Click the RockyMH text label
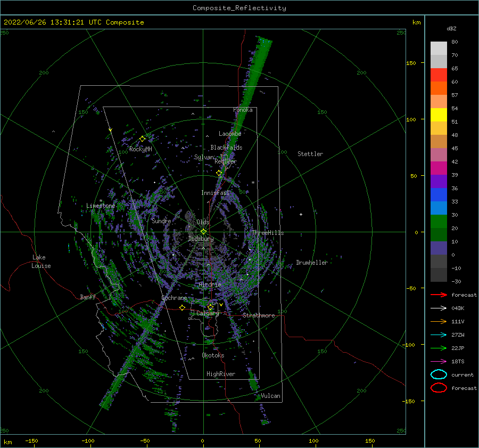The height and width of the screenshot is (448, 479). click(141, 149)
